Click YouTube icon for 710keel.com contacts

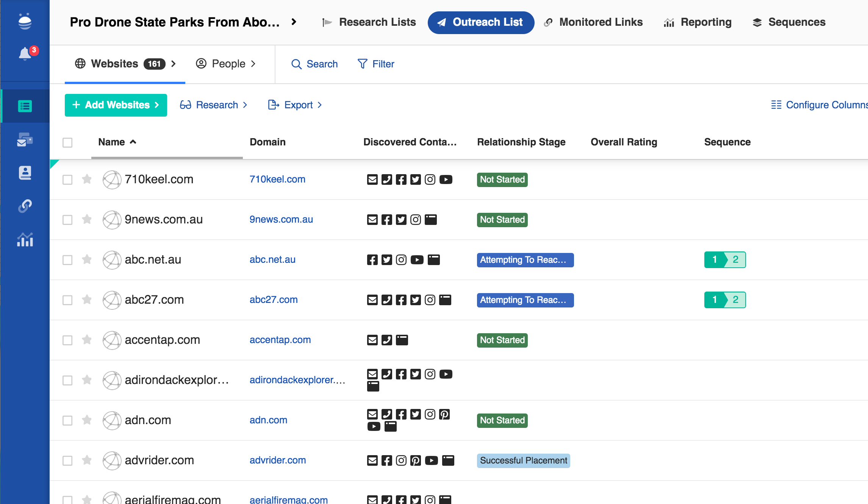click(446, 179)
